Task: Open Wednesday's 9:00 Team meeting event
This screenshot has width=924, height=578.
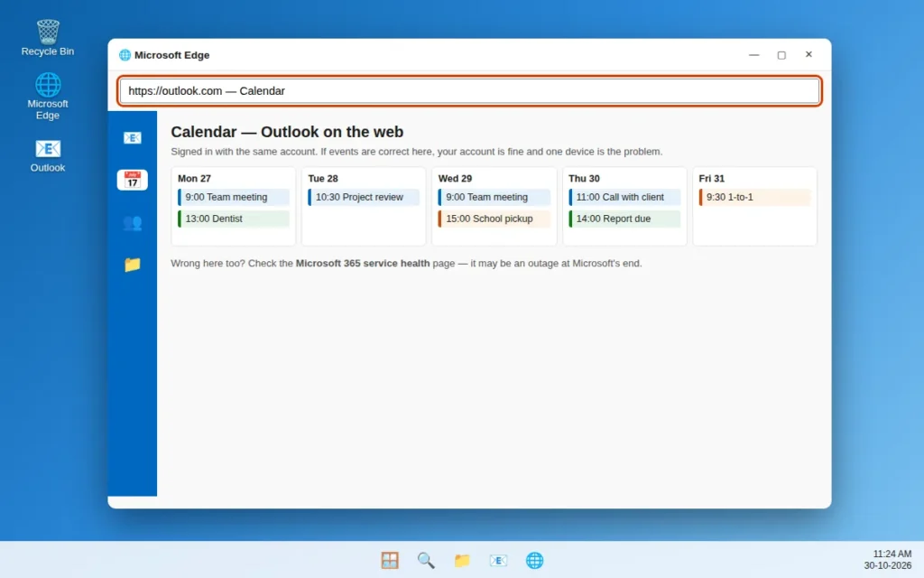Action: 494,197
